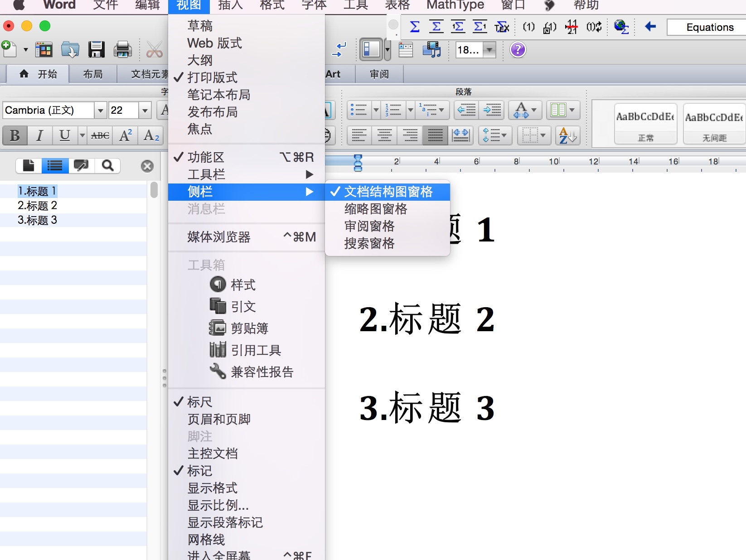Click the decrease indent icon

467,110
